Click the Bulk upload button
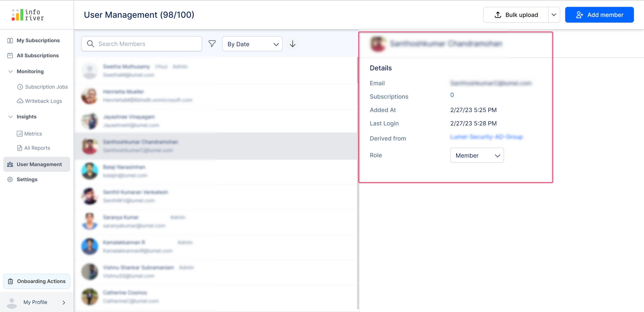This screenshot has height=312, width=644. 516,15
